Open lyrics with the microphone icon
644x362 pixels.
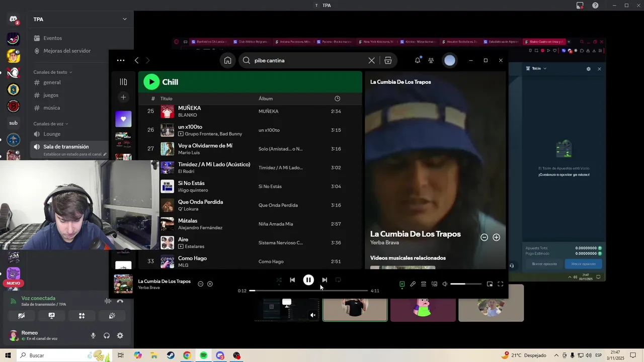click(x=413, y=284)
